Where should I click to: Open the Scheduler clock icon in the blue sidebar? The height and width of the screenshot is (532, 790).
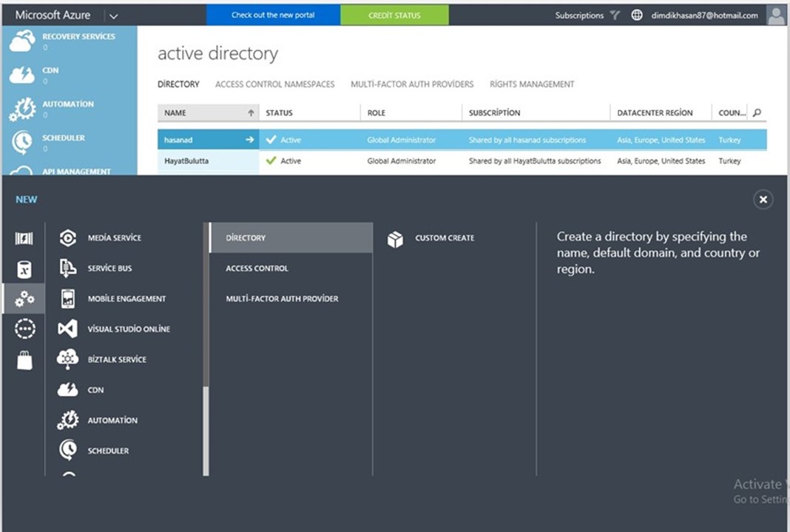(22, 142)
